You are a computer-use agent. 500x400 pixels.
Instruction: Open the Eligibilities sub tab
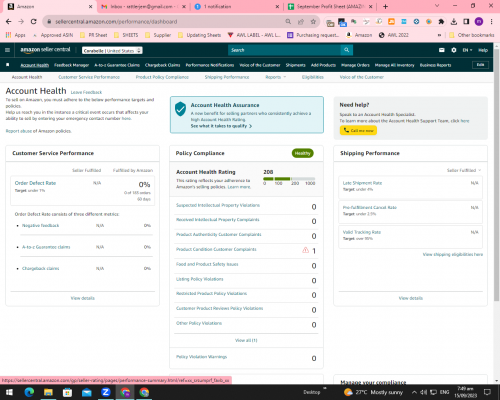click(312, 77)
